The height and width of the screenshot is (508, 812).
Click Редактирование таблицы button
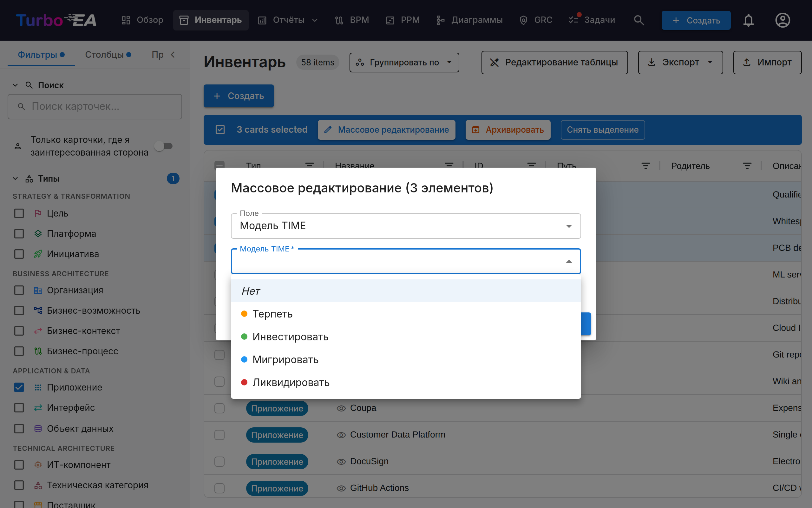point(554,63)
